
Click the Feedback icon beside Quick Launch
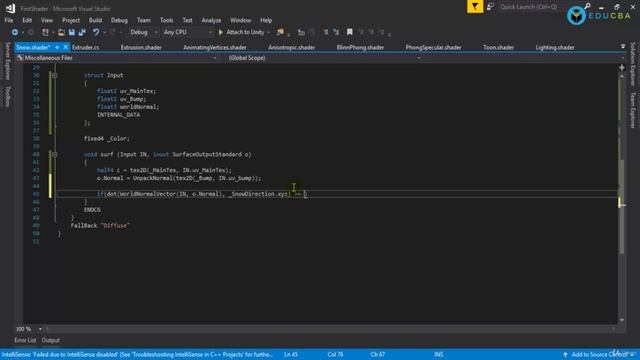pos(490,7)
